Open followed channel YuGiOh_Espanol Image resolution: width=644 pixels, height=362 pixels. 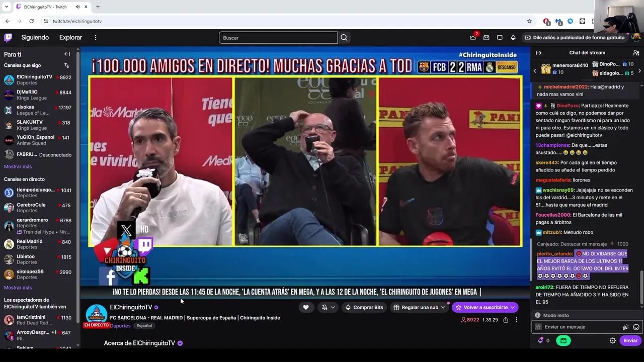coord(38,140)
